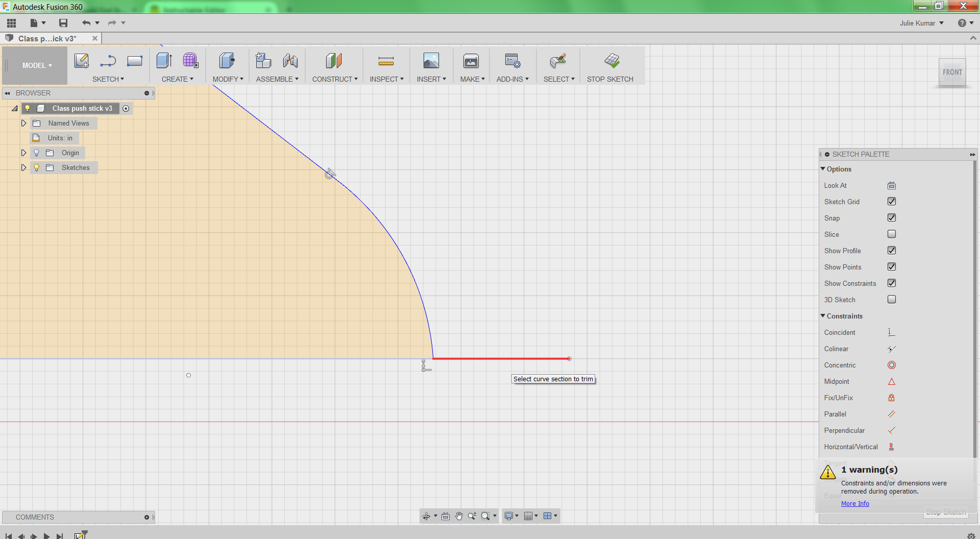Click the Press Pull modify icon
This screenshot has height=539, width=980.
[227, 61]
